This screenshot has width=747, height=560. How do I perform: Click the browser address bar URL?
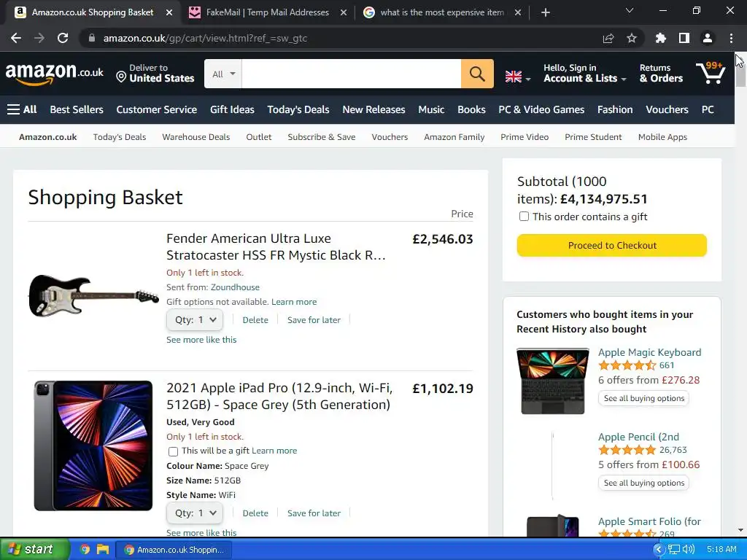[x=205, y=38]
